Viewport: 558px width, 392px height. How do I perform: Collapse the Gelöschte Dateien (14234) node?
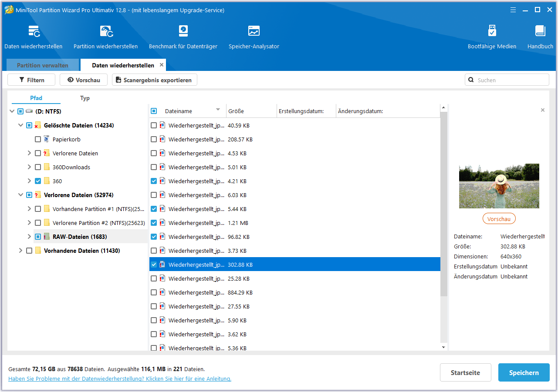(x=20, y=125)
